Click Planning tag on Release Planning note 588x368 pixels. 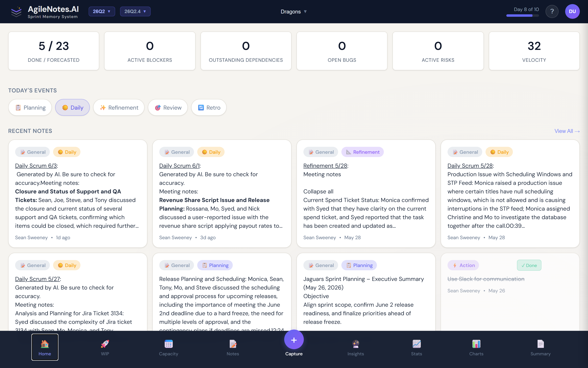pos(215,265)
